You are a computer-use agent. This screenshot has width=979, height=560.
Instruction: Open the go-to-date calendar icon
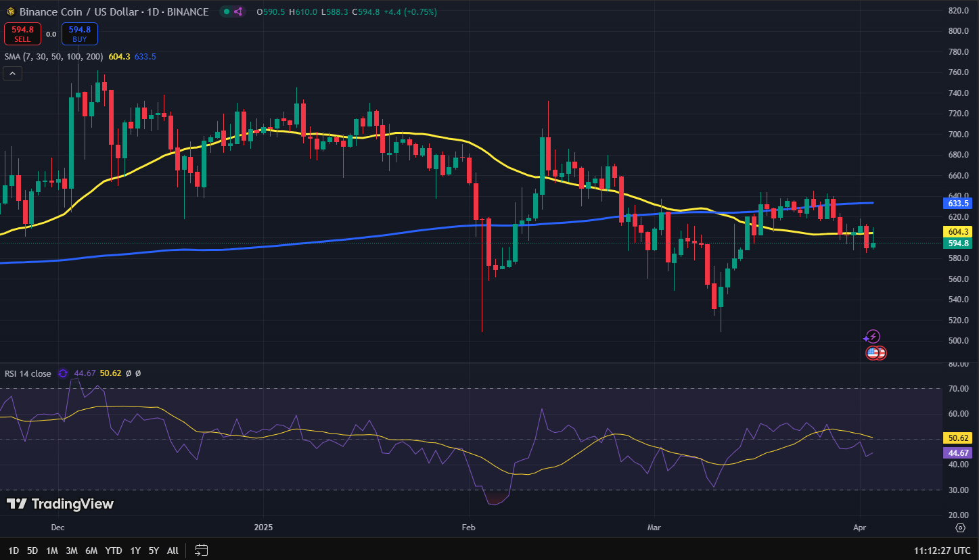pos(201,550)
